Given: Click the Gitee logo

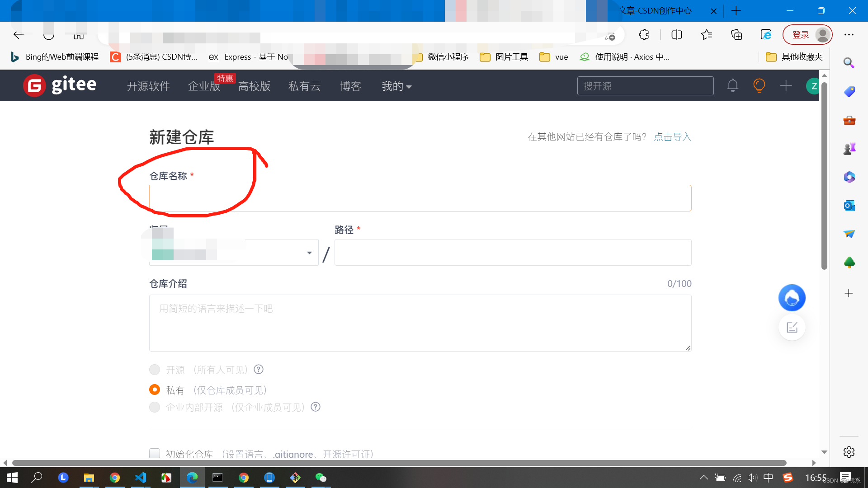Looking at the screenshot, I should (60, 85).
